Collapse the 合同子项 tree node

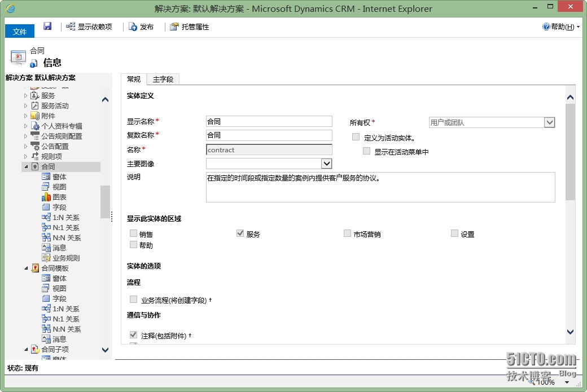pos(26,349)
